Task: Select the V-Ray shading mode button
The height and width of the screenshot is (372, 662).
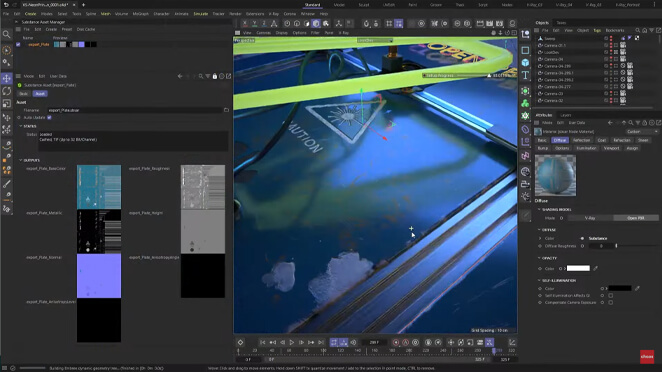Action: click(590, 218)
